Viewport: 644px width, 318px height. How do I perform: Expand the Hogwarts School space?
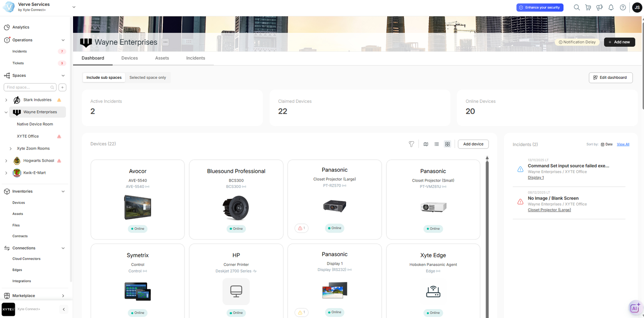(6, 161)
